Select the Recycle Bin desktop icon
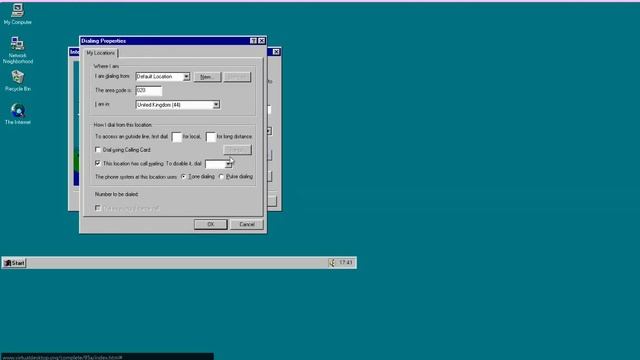The image size is (640, 360). pyautogui.click(x=18, y=80)
